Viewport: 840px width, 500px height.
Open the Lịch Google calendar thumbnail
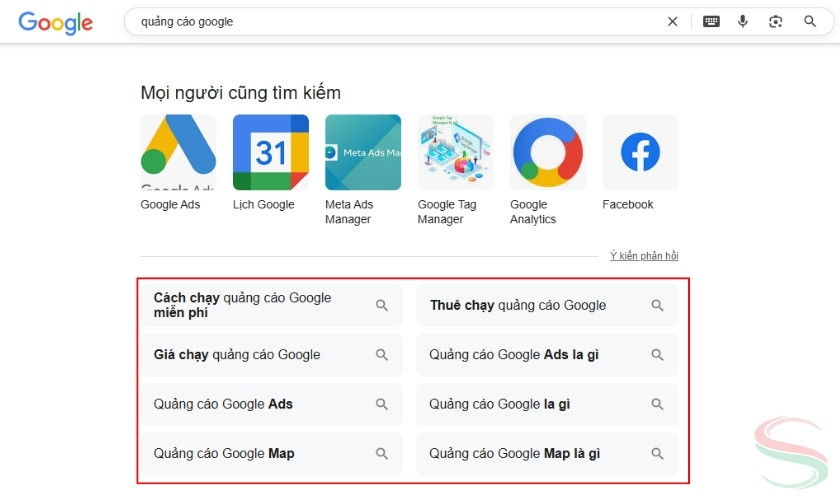(271, 152)
